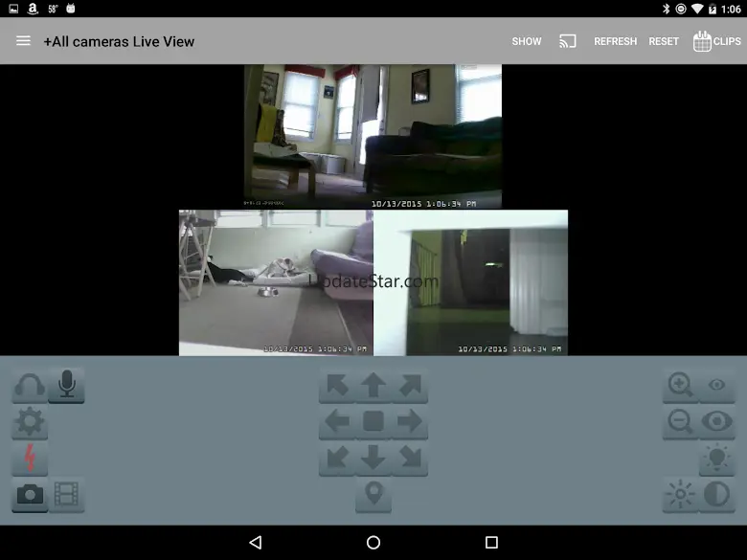Image resolution: width=747 pixels, height=560 pixels.
Task: Tap the red lightning bolt icon
Action: (30, 459)
